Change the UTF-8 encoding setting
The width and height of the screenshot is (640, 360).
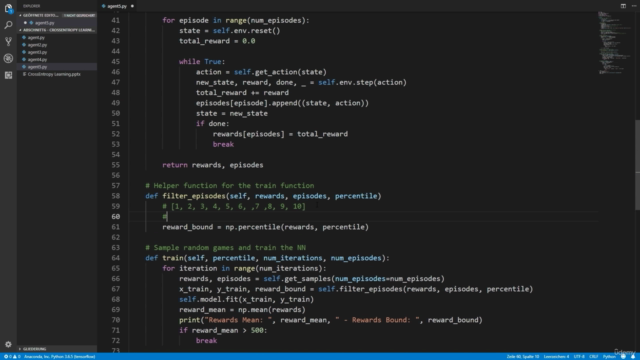tap(579, 356)
